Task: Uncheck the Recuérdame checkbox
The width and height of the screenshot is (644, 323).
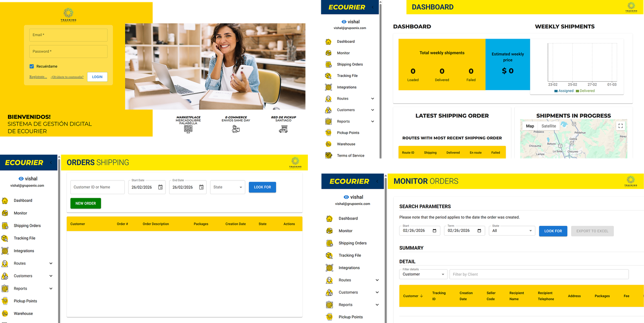Action: coord(32,66)
